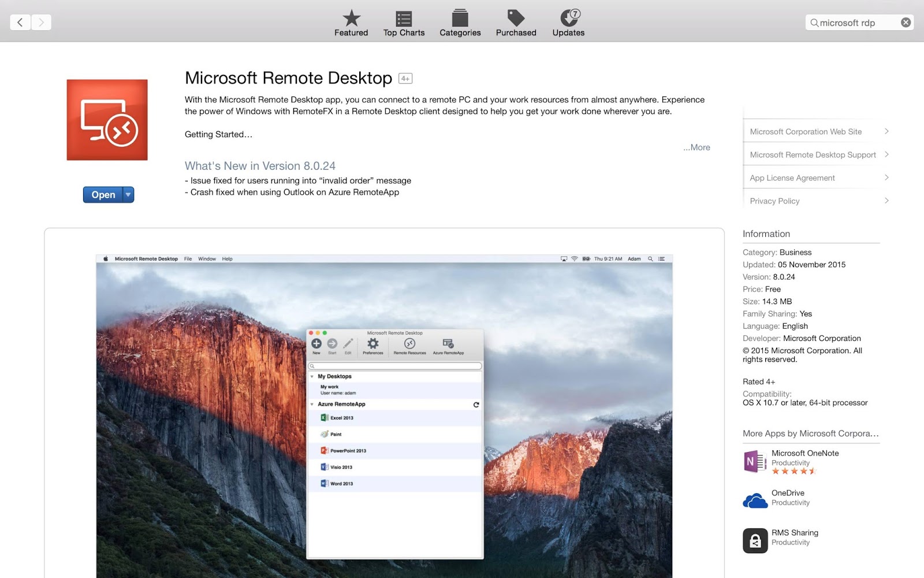Open the RMS Sharing app page
This screenshot has height=578, width=924.
795,533
